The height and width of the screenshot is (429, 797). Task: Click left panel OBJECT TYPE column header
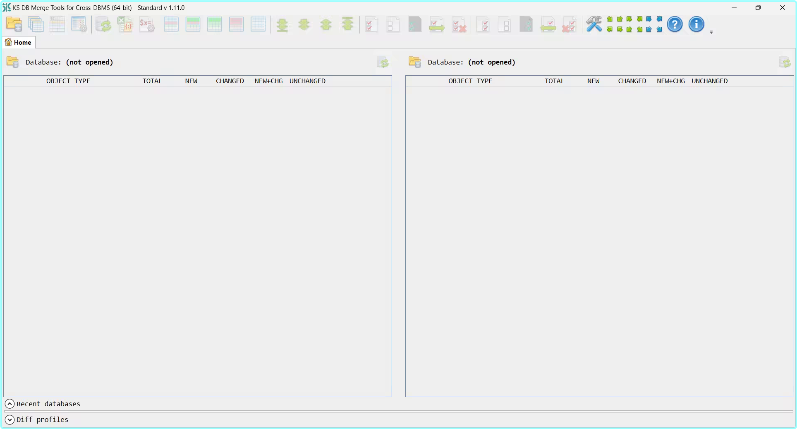68,81
